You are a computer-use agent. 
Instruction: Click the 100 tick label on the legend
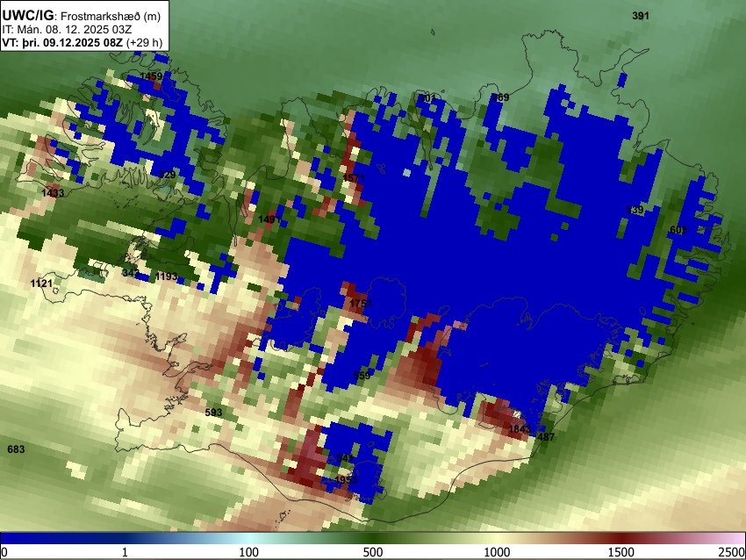tap(248, 552)
